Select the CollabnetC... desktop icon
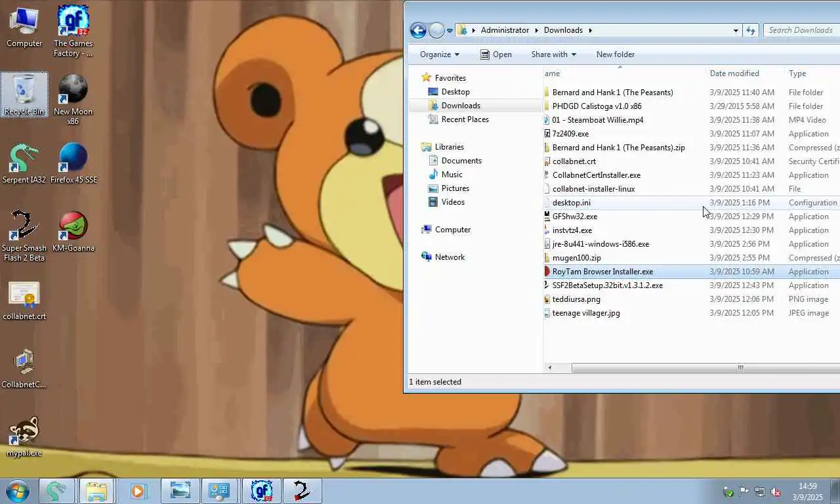This screenshot has width=840, height=504. pyautogui.click(x=24, y=369)
